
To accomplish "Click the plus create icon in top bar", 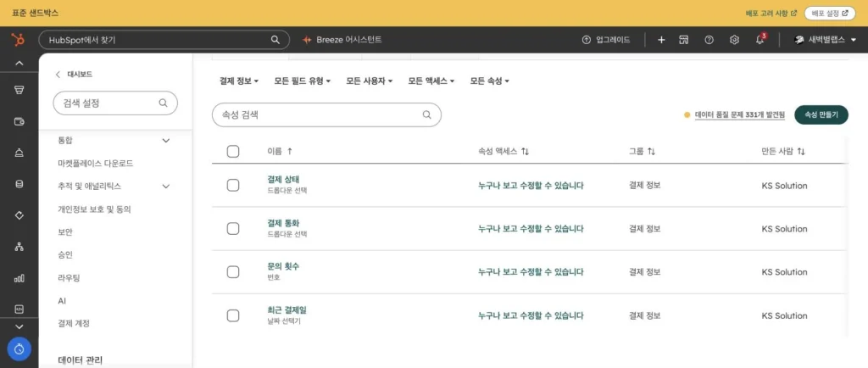I will [661, 40].
